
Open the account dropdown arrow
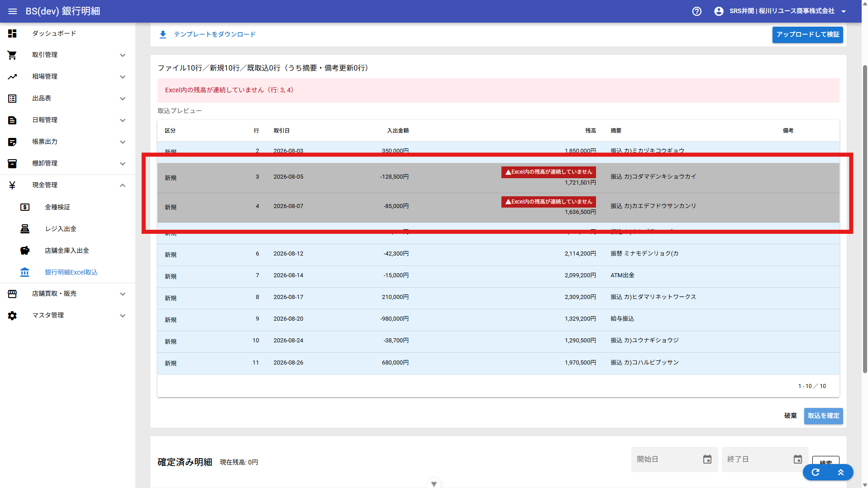pos(844,11)
